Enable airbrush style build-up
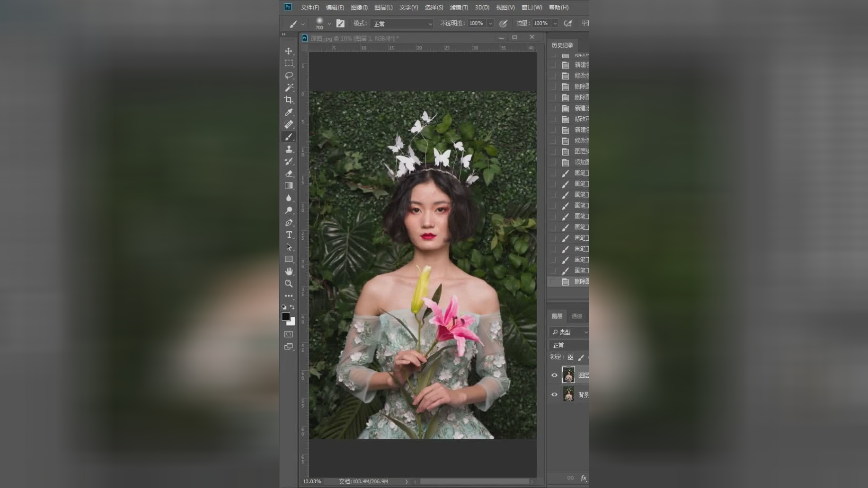 (x=568, y=23)
